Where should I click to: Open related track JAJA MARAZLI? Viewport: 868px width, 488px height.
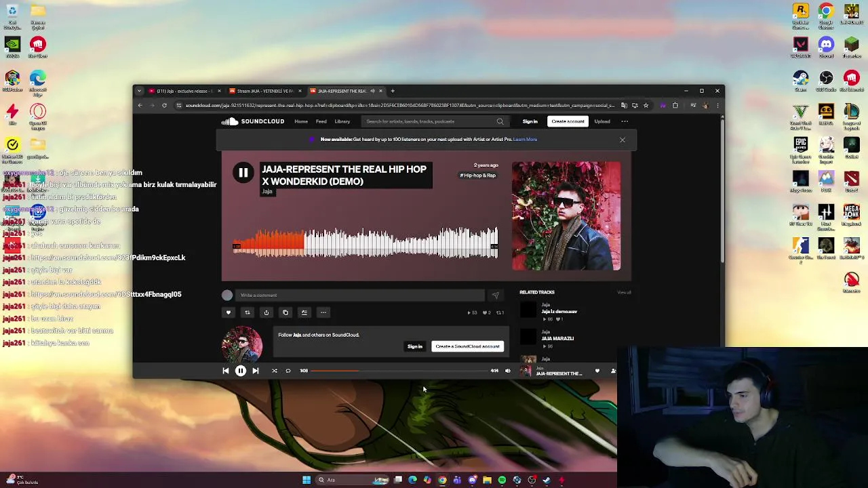coord(557,338)
